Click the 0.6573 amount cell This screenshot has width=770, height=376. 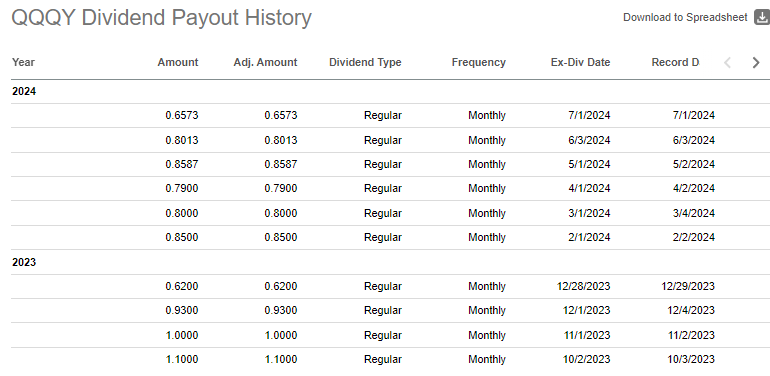182,115
